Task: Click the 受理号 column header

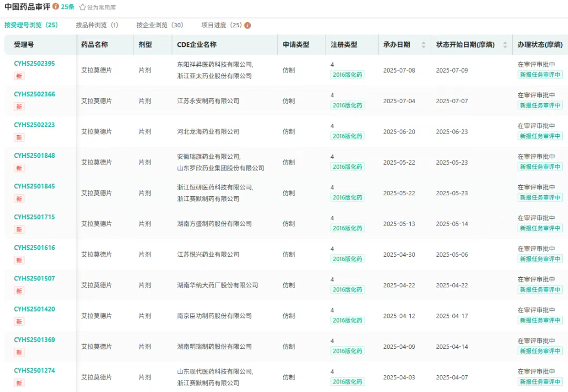Action: coord(24,45)
